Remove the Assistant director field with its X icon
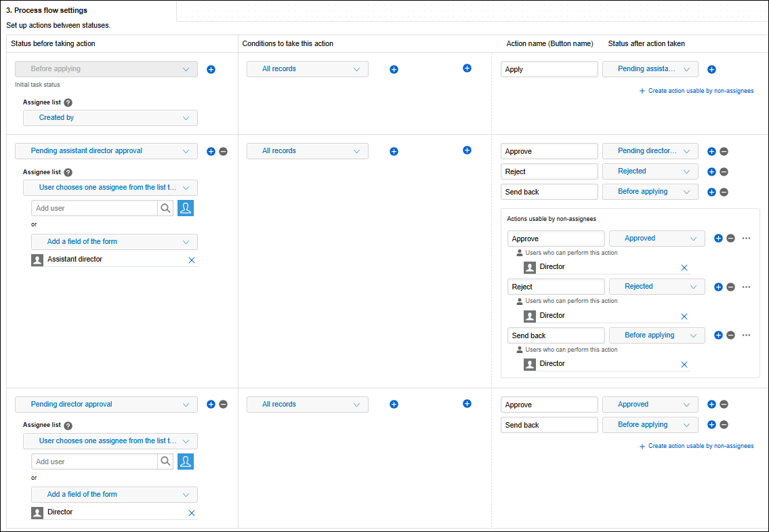 click(x=191, y=260)
